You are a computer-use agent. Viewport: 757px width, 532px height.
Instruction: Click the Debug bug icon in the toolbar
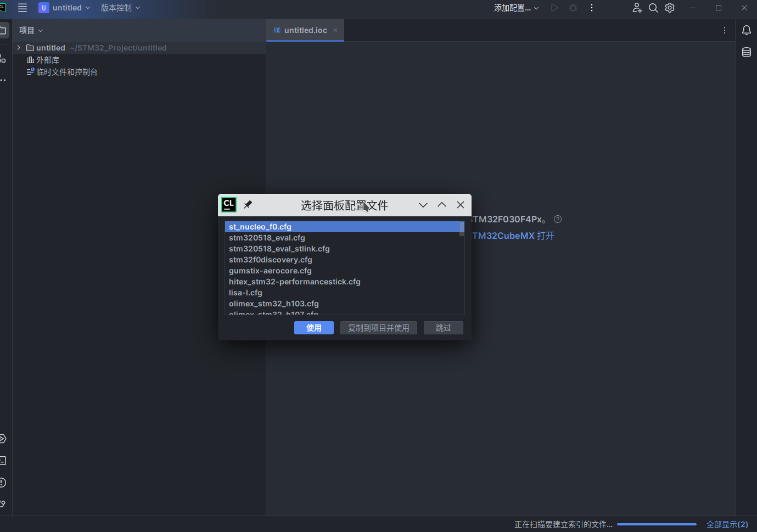pyautogui.click(x=573, y=8)
